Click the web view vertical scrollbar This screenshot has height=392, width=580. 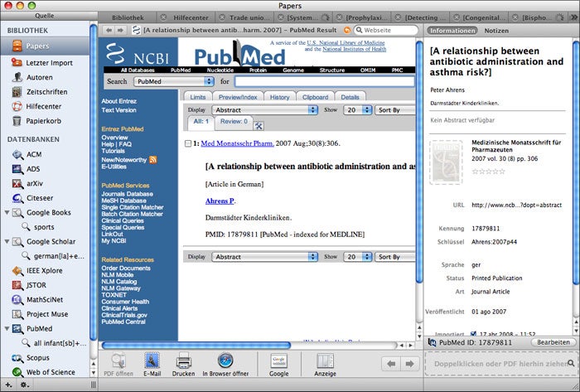pos(419,162)
